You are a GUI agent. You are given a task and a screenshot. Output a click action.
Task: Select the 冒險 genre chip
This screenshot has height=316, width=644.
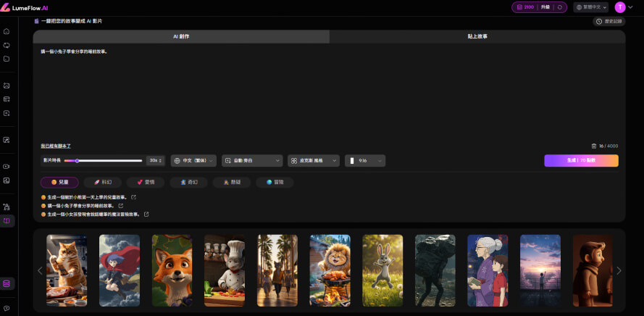tap(274, 182)
